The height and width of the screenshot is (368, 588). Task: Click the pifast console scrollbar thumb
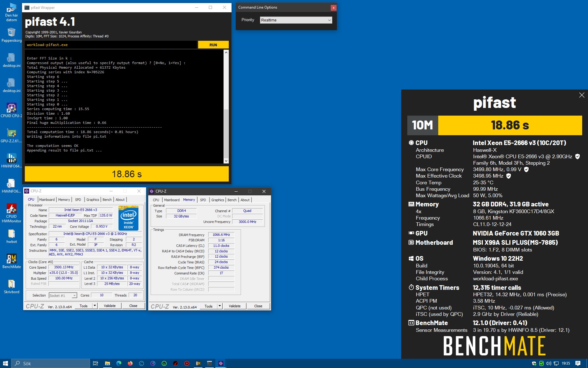tap(226, 133)
